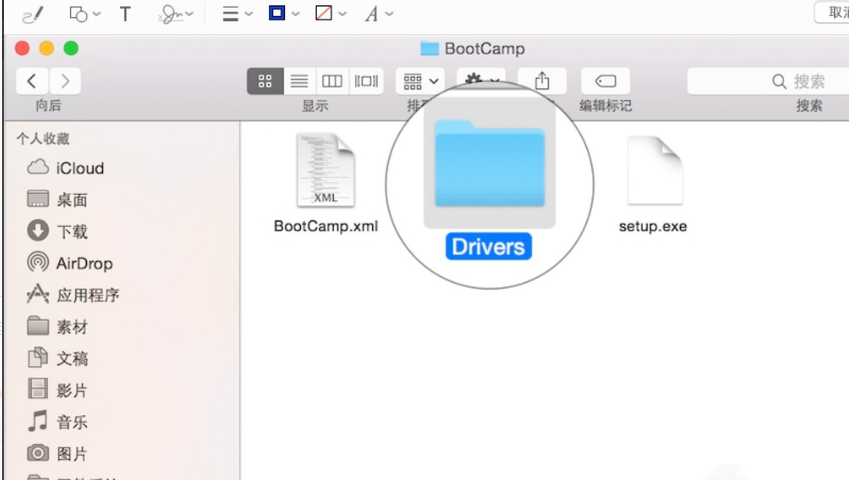The width and height of the screenshot is (849, 480).
Task: Open the fill color picker
Action: [331, 14]
